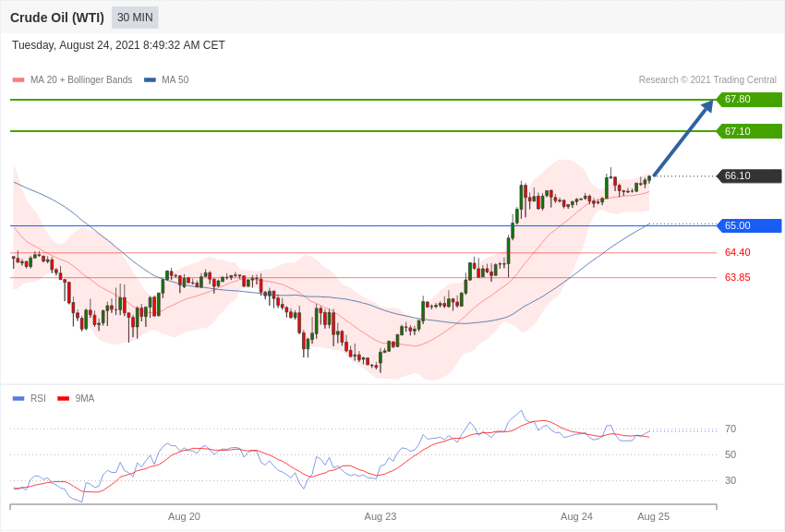Click the Research © 2021 Trading Central text

tap(707, 80)
